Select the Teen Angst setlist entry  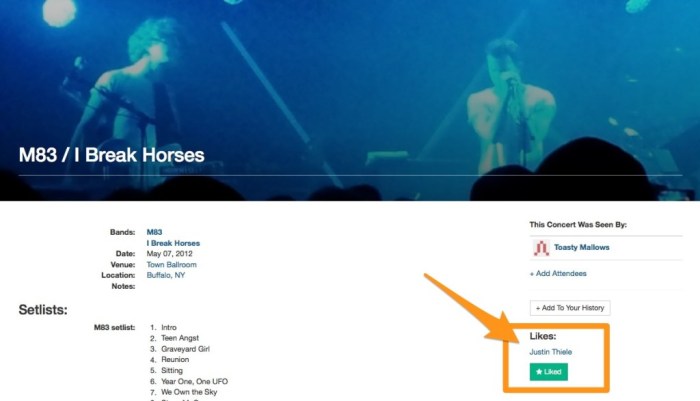click(x=180, y=338)
